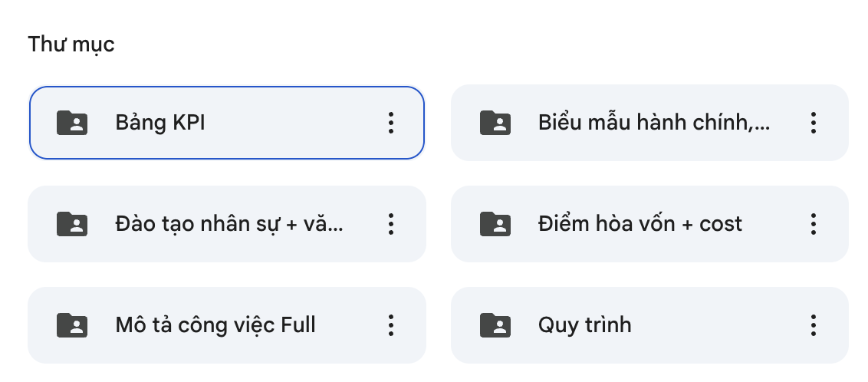Click the shared folder icon beside Bảng KPI
The height and width of the screenshot is (382, 868).
point(72,123)
